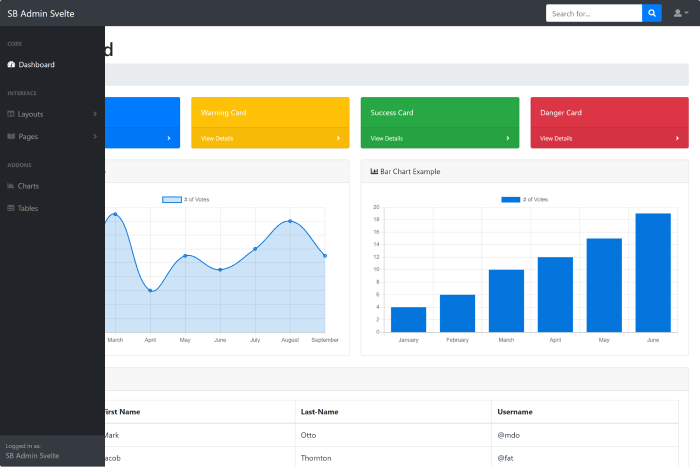Click the Tables grid icon in sidebar

(x=11, y=208)
